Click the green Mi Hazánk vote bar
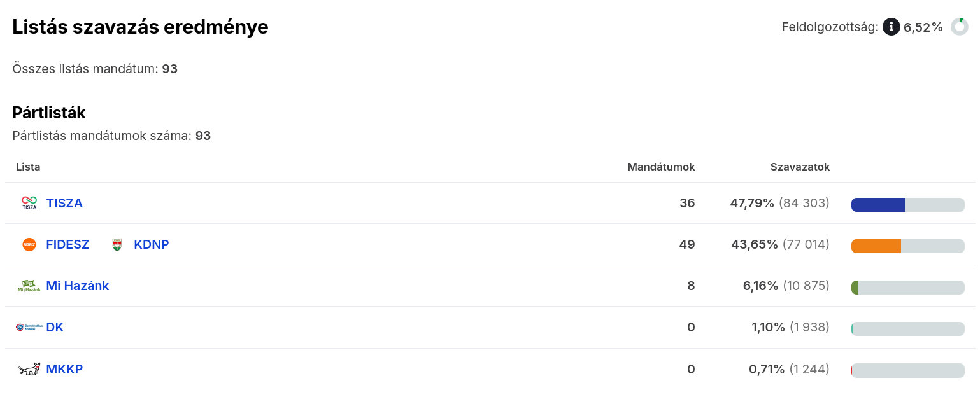 (855, 288)
